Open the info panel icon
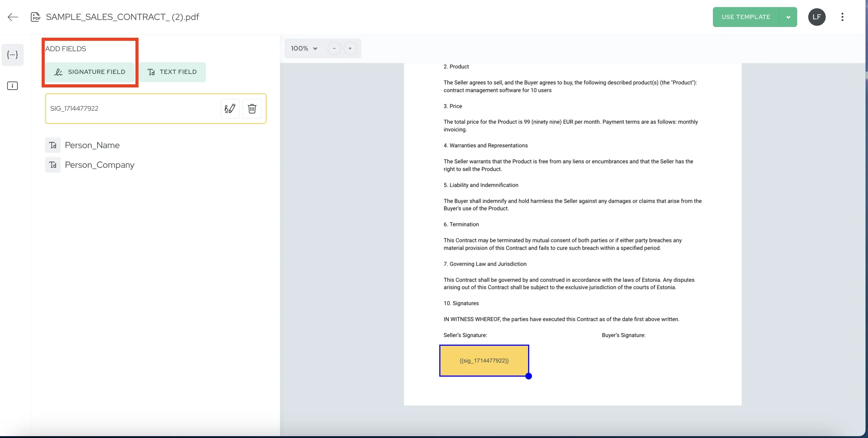This screenshot has height=438, width=868. (x=13, y=86)
